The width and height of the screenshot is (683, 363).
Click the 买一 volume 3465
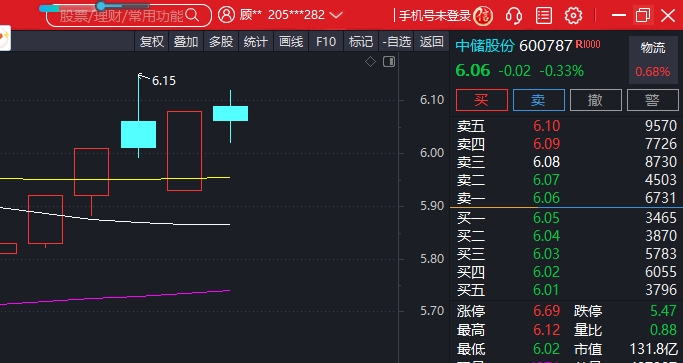661,217
